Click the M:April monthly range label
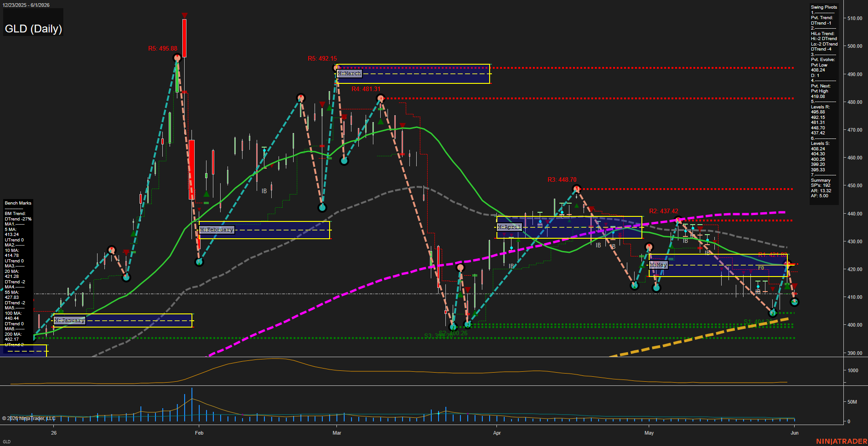Image resolution: width=868 pixels, height=446 pixels. pyautogui.click(x=509, y=227)
